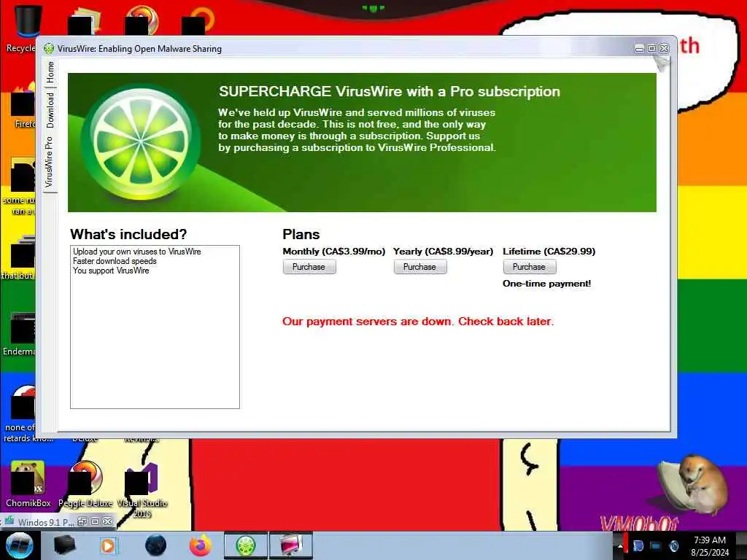
Task: Open the Visual Studio 2015 desktop icon
Action: 142,489
